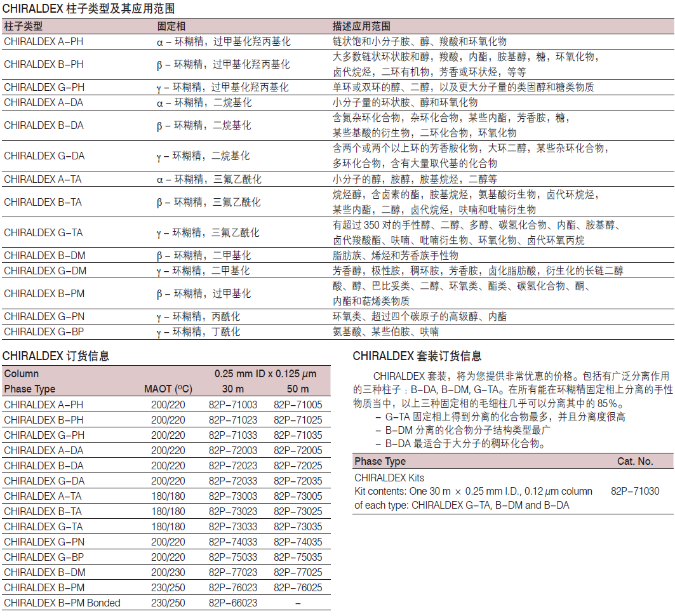Click "CHIRALDEX G–BP" in the application table

pyautogui.click(x=44, y=332)
